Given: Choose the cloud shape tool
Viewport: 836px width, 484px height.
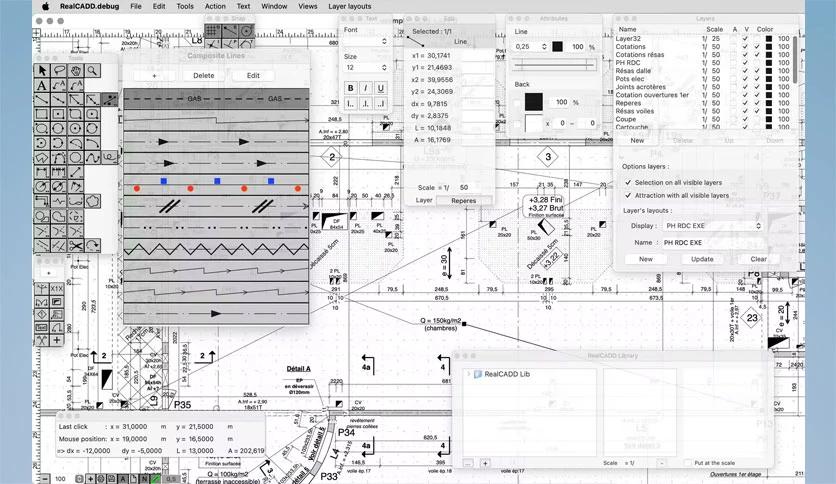Looking at the screenshot, I should coord(93,201).
